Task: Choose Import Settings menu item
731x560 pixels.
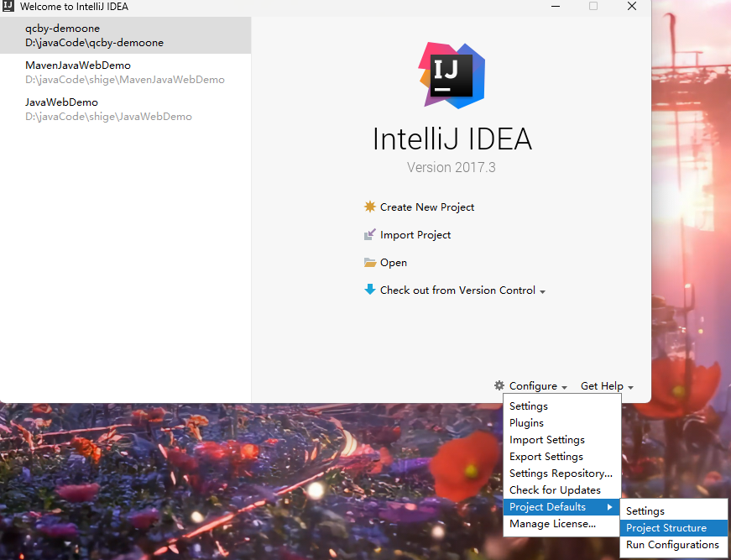Action: point(562,440)
